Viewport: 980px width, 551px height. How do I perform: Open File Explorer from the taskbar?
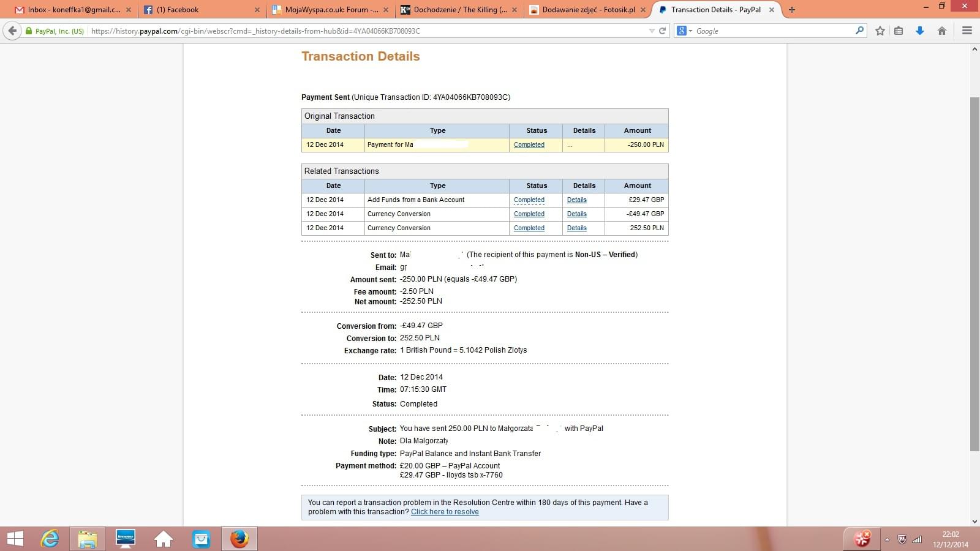click(88, 539)
